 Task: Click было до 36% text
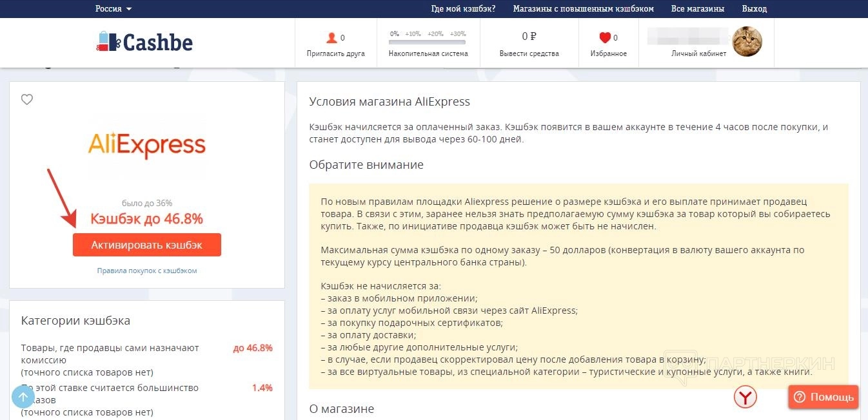click(x=147, y=203)
